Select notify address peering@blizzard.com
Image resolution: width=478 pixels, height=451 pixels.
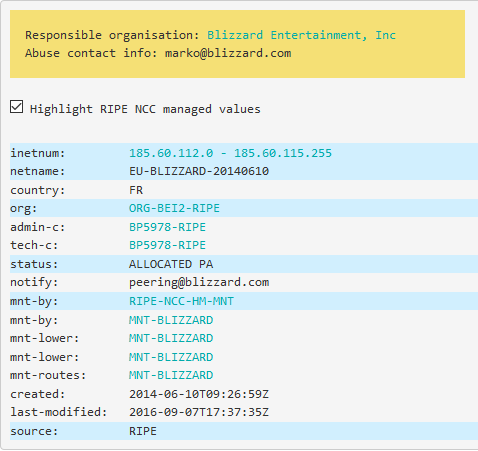(199, 283)
